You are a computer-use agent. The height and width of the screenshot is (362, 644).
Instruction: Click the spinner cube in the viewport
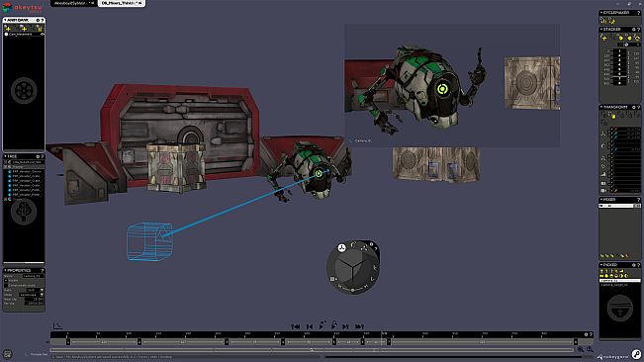tap(353, 267)
